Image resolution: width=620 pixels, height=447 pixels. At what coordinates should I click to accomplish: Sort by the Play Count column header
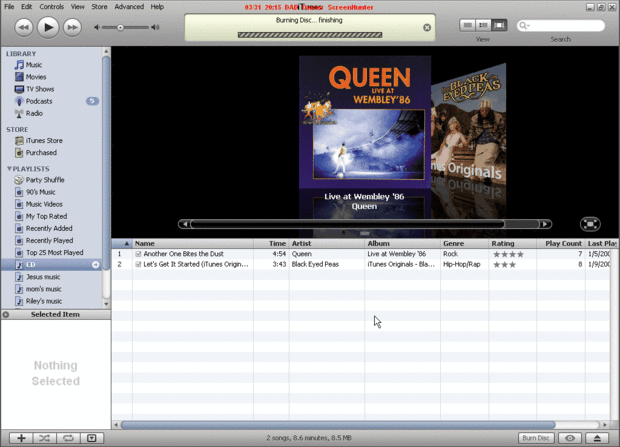click(x=561, y=244)
